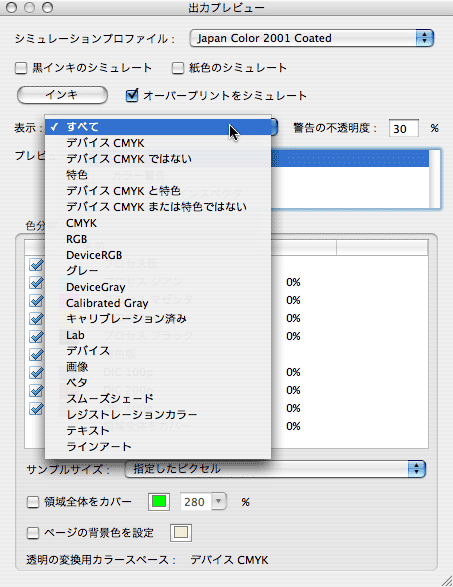
Task: Click the red close window button
Action: click(x=12, y=7)
